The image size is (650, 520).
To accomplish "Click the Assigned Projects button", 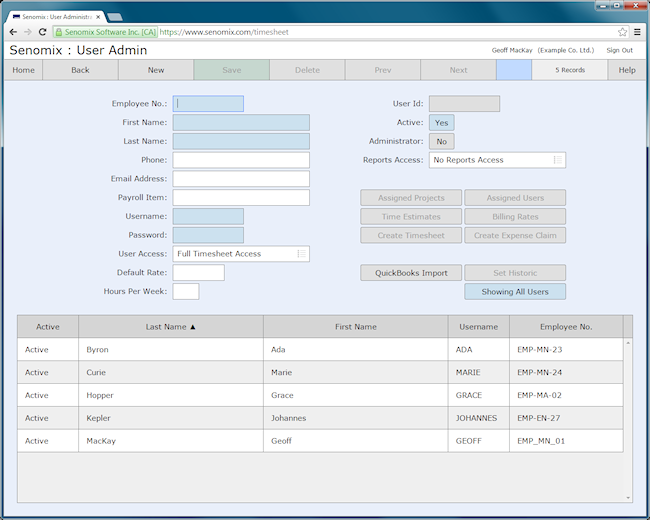I will click(411, 198).
